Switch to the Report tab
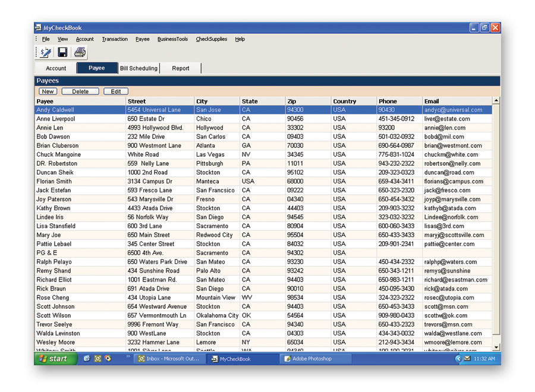535x392 pixels. pyautogui.click(x=181, y=68)
